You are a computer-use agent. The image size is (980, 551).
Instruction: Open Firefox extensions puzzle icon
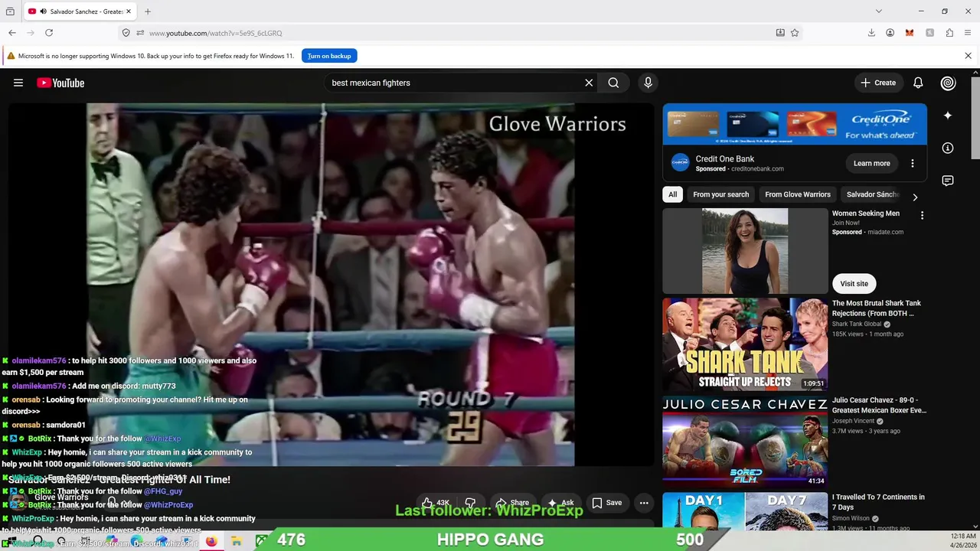pyautogui.click(x=949, y=33)
